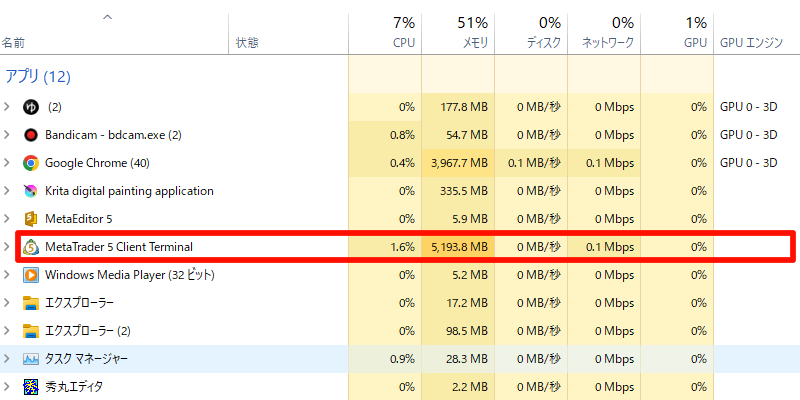Click the 2.2 MB memory value for 秀丸エディタ
This screenshot has width=800, height=400.
coord(470,387)
